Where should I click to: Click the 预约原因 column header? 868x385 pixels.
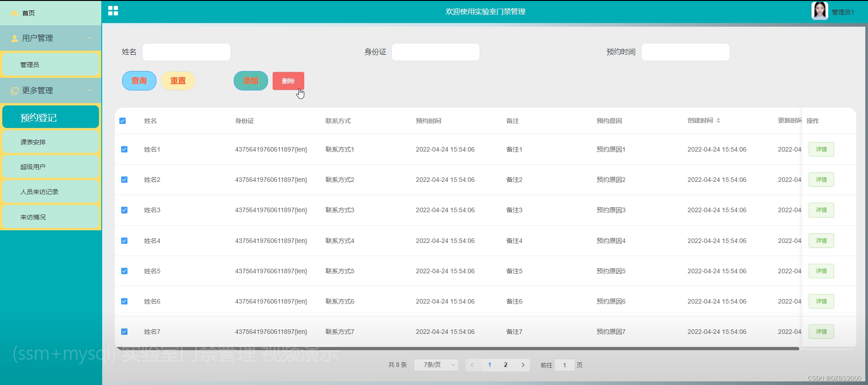(x=609, y=121)
